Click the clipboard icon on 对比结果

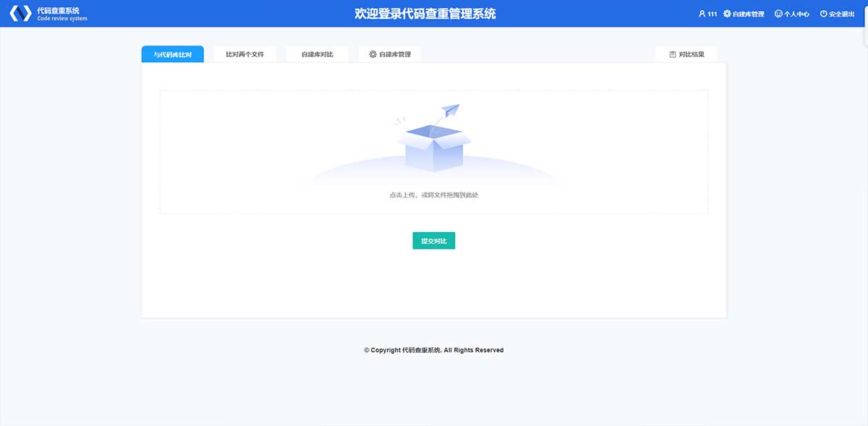pos(673,54)
